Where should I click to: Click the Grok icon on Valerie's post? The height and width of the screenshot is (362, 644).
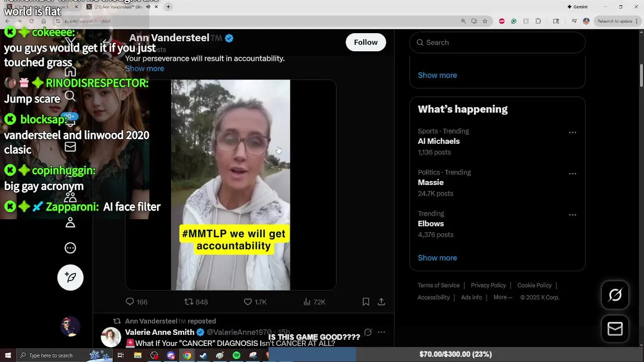368,332
